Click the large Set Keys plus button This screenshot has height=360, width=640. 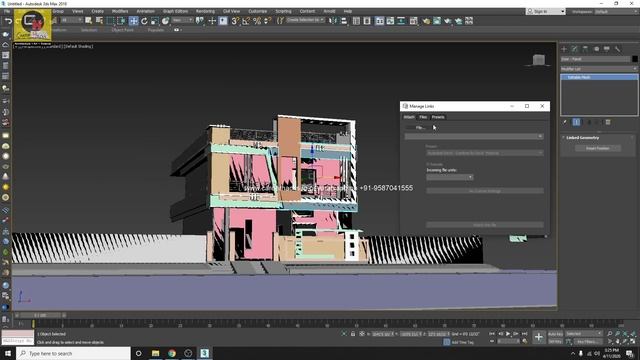pyautogui.click(x=539, y=337)
